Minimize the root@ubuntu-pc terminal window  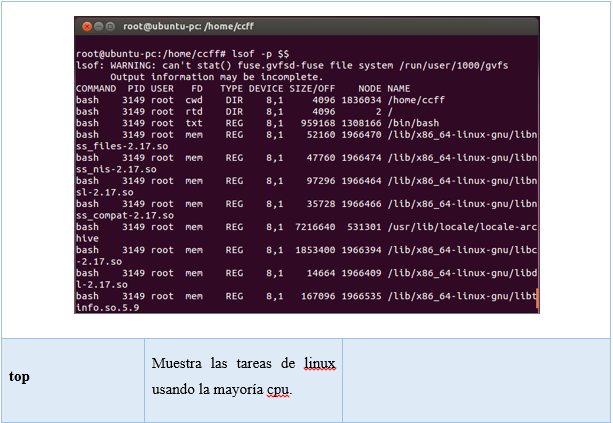point(99,27)
